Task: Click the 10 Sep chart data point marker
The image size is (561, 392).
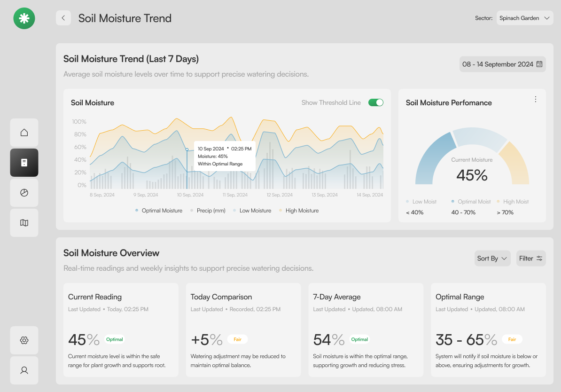Action: coord(187,149)
